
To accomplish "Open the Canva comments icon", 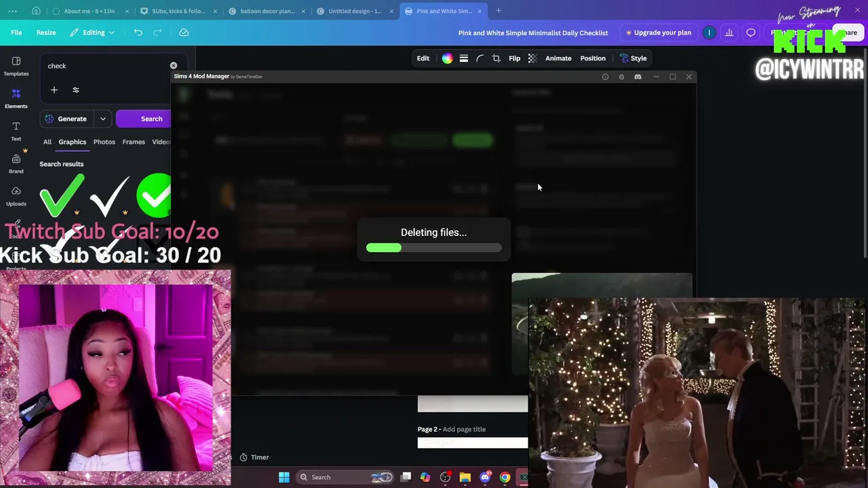I will pyautogui.click(x=751, y=33).
